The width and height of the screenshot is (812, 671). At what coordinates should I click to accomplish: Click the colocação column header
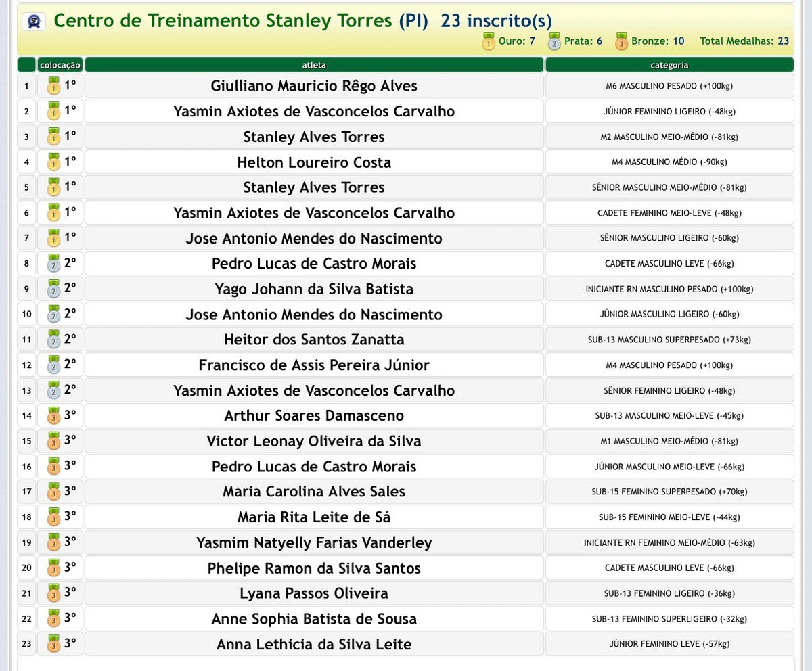60,65
